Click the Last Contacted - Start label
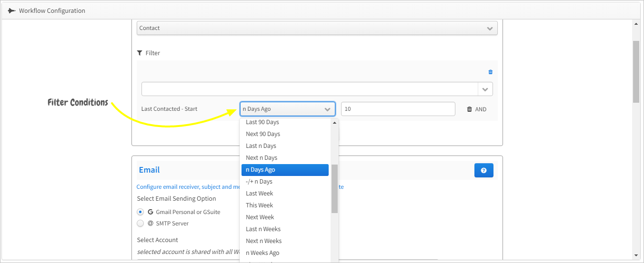This screenshot has width=644, height=263. [x=169, y=109]
